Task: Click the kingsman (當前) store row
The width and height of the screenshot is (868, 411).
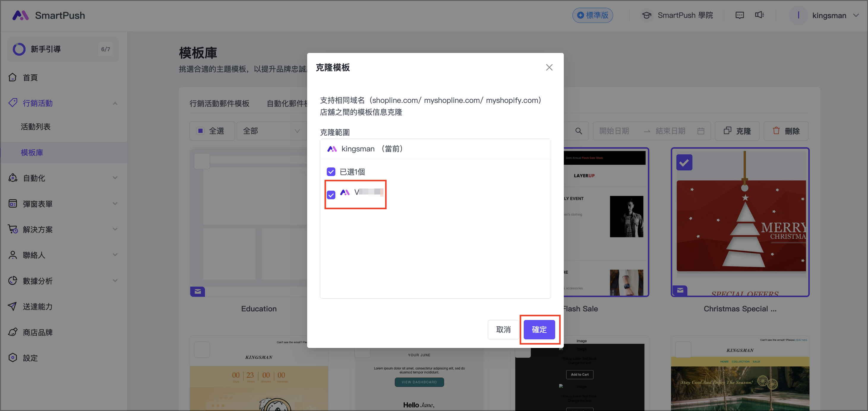Action: (x=435, y=149)
